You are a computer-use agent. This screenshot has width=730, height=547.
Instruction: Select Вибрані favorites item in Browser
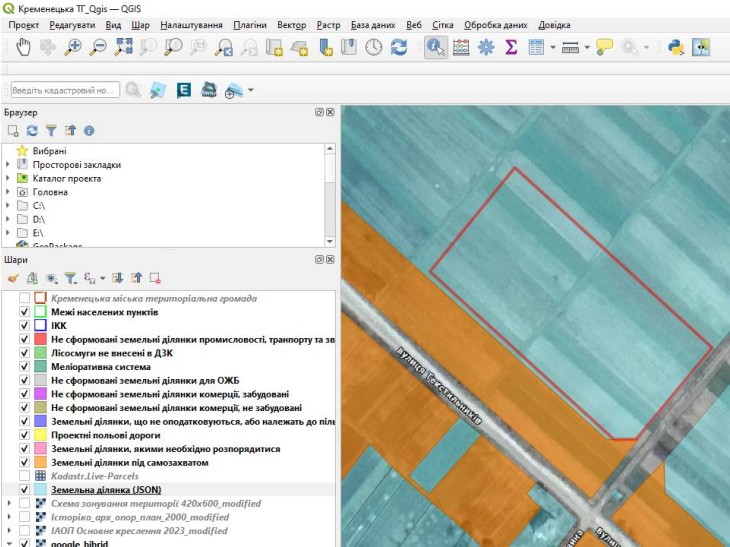[x=49, y=151]
